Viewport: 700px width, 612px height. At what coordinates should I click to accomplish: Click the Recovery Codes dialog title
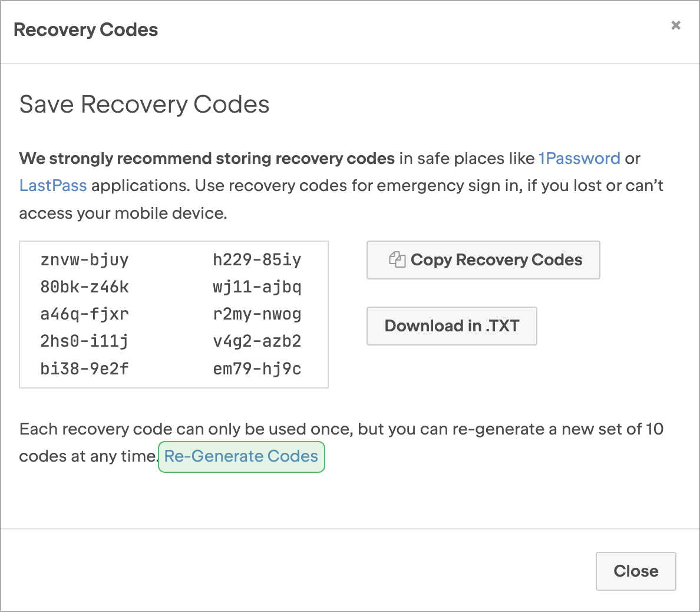[85, 30]
